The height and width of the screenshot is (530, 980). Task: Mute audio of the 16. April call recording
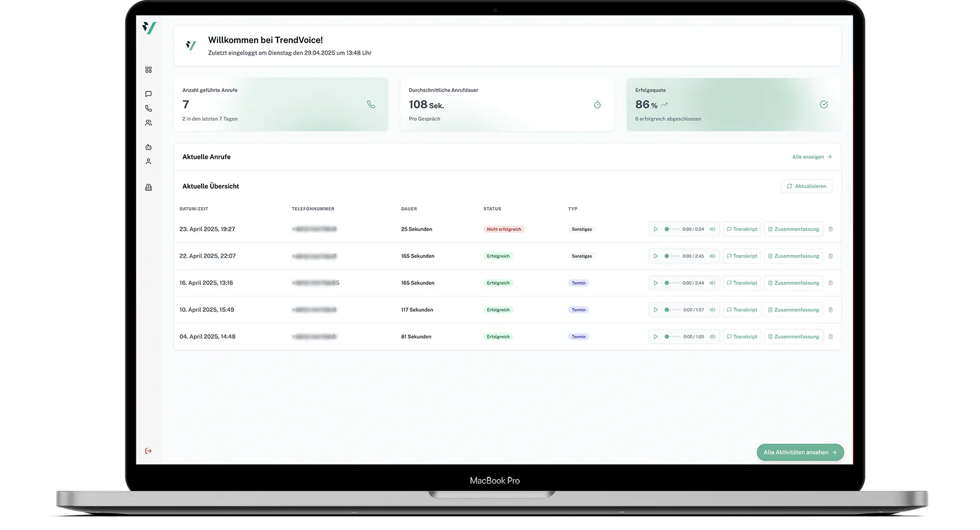coord(712,283)
